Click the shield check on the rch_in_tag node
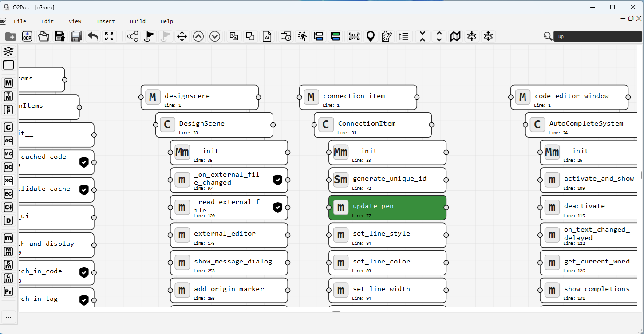The image size is (644, 334). click(x=84, y=300)
